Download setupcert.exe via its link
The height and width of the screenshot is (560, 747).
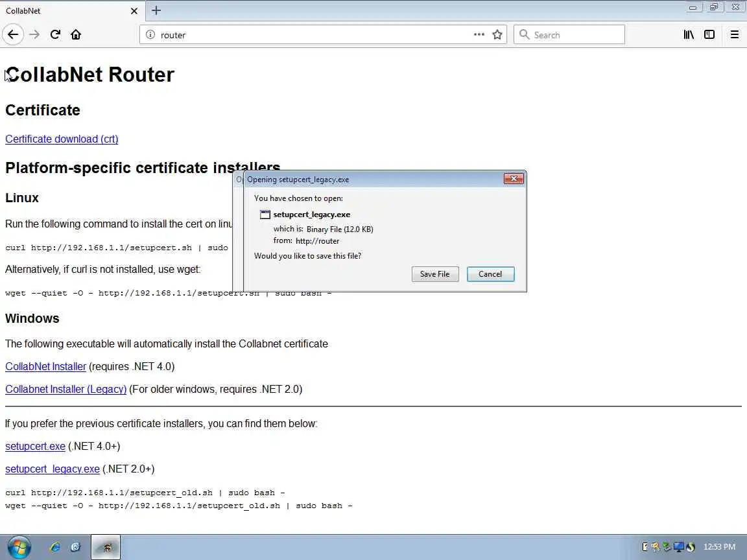click(35, 447)
